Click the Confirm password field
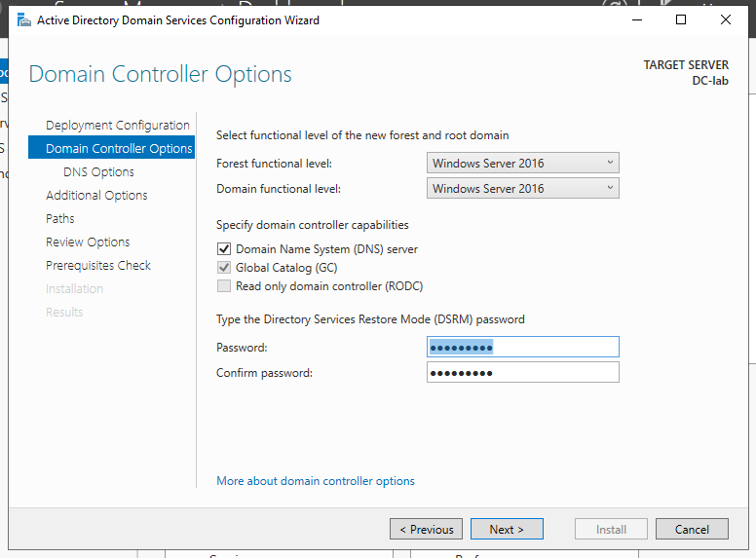756x558 pixels. click(x=522, y=373)
